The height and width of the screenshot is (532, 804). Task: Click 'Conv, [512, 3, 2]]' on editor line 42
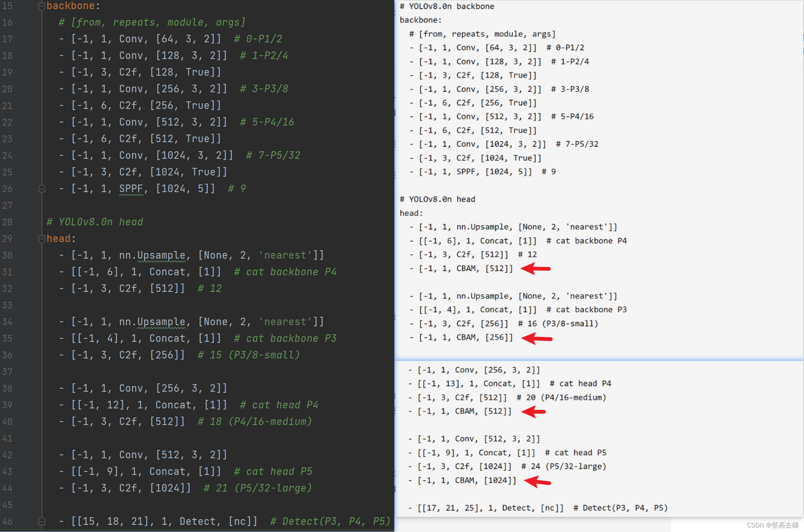click(x=173, y=455)
